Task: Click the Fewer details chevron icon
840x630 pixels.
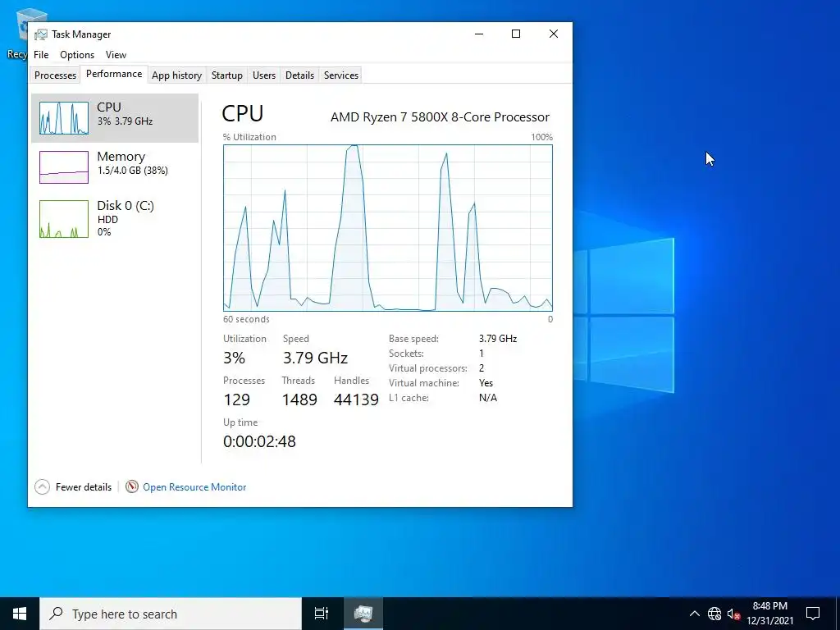Action: pos(43,486)
